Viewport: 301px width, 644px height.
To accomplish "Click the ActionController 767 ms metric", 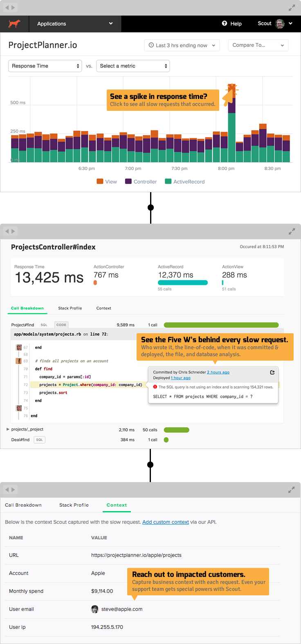I will pos(106,275).
